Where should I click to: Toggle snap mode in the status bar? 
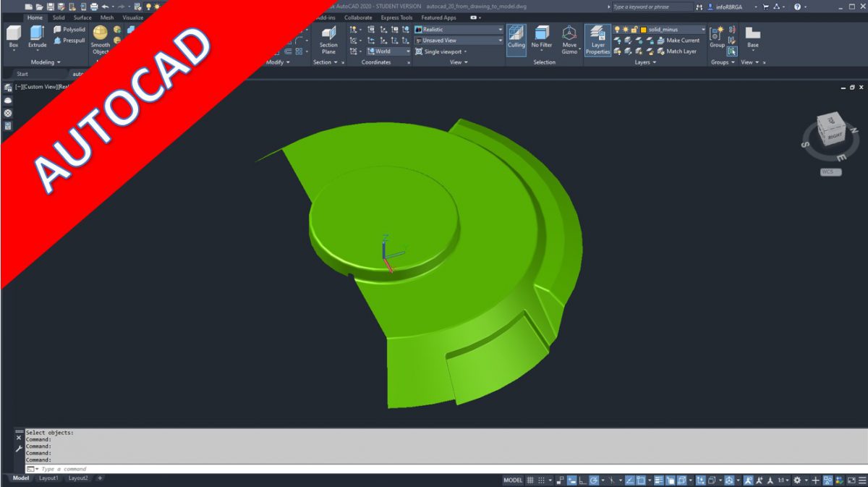[x=540, y=480]
